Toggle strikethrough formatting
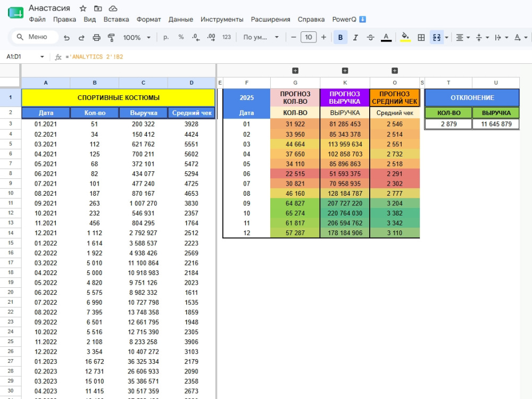 coord(370,37)
